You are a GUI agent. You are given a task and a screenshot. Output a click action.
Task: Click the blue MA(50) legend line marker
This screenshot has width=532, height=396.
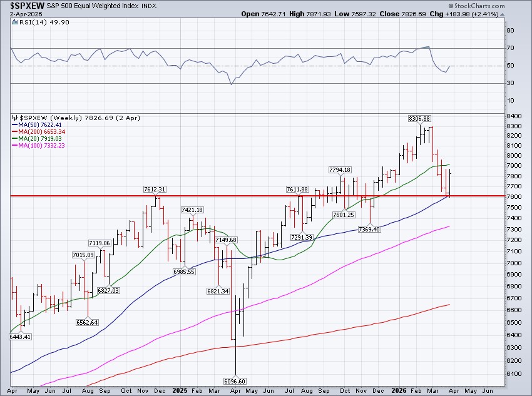[14, 124]
